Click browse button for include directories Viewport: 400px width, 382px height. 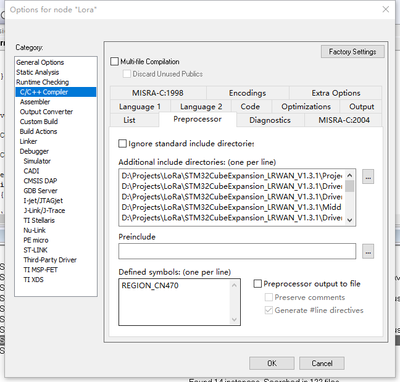368,177
